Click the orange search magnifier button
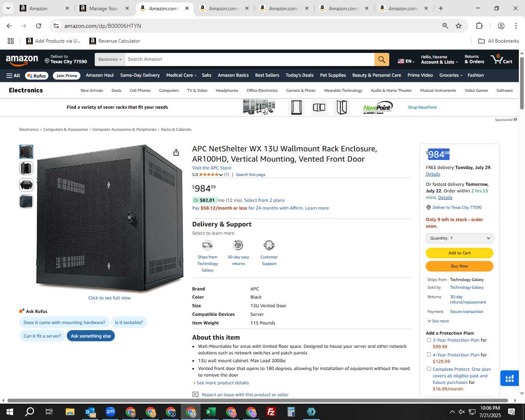 pos(381,59)
